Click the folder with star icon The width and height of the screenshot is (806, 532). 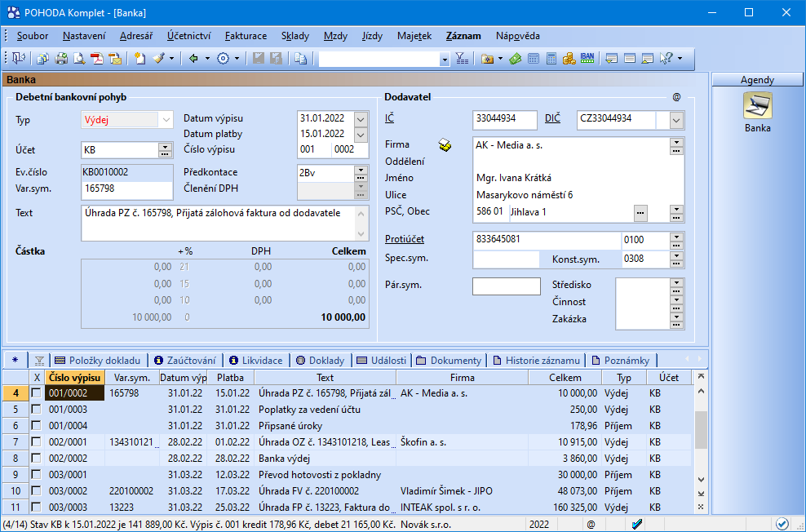(x=487, y=59)
